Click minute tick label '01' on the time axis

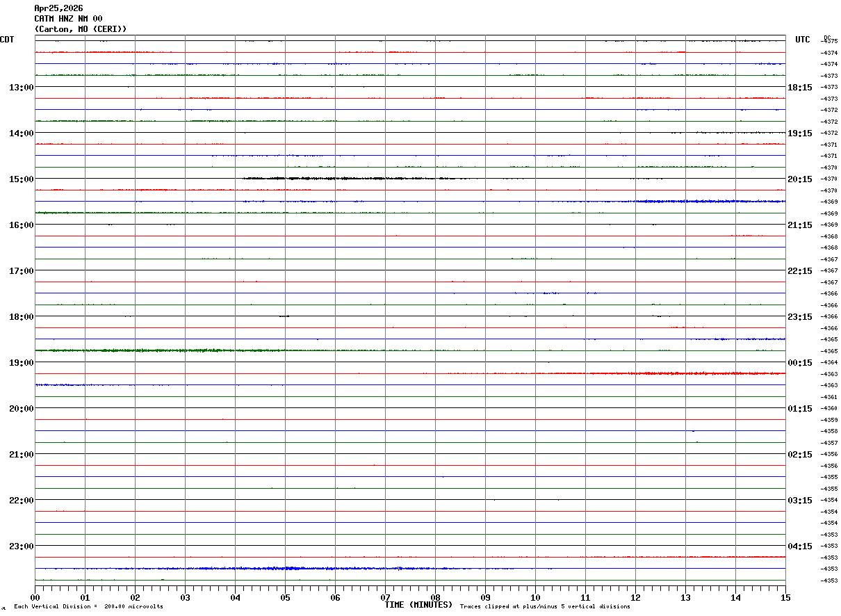[x=85, y=597]
